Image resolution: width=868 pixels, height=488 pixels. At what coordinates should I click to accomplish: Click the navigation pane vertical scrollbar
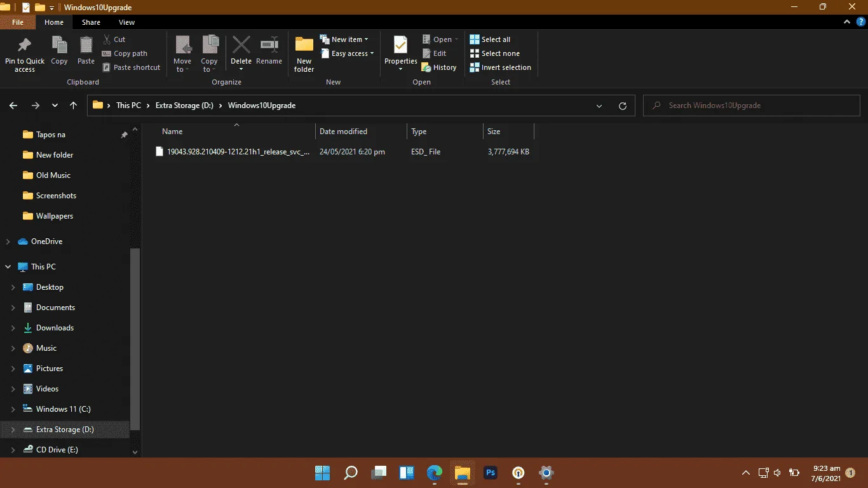pos(135,339)
